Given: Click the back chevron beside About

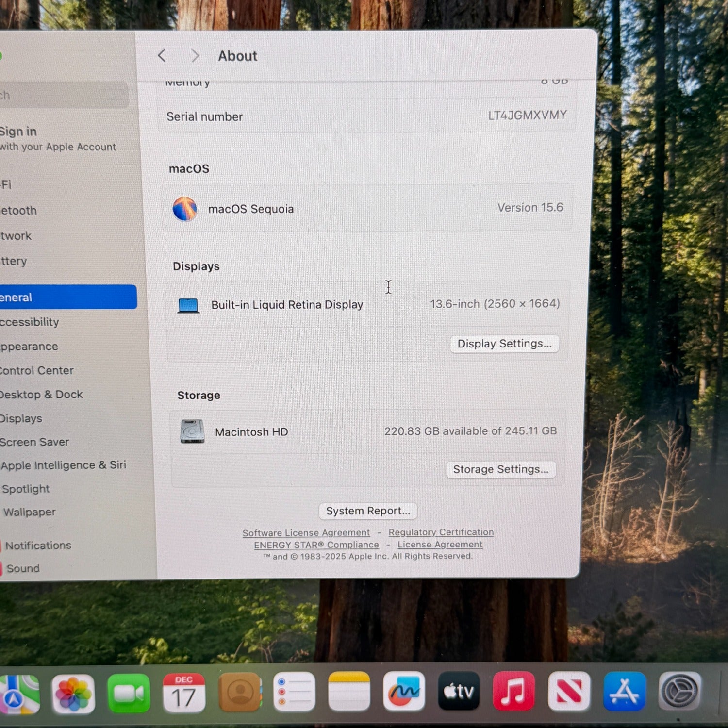Looking at the screenshot, I should (x=162, y=56).
